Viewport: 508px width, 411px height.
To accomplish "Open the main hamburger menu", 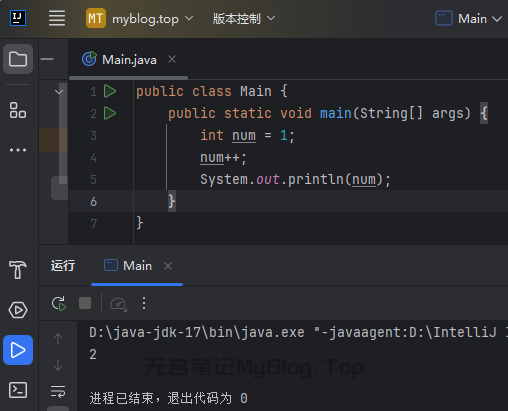I will 57,18.
